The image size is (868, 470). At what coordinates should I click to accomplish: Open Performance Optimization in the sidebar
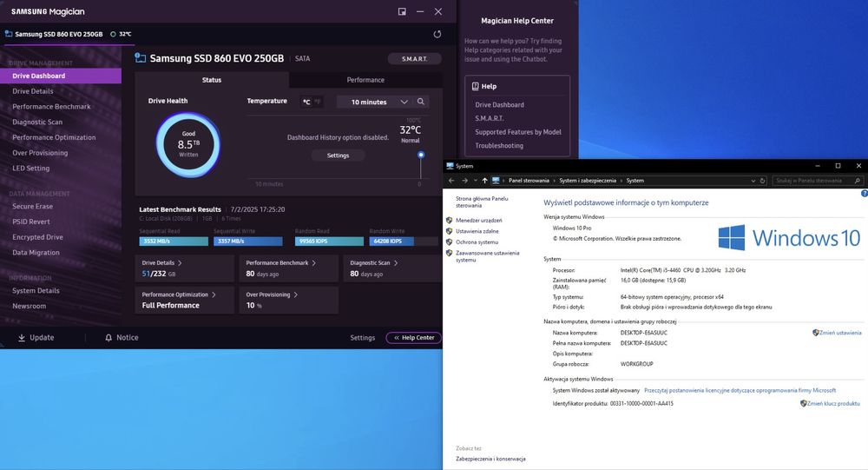(x=54, y=137)
